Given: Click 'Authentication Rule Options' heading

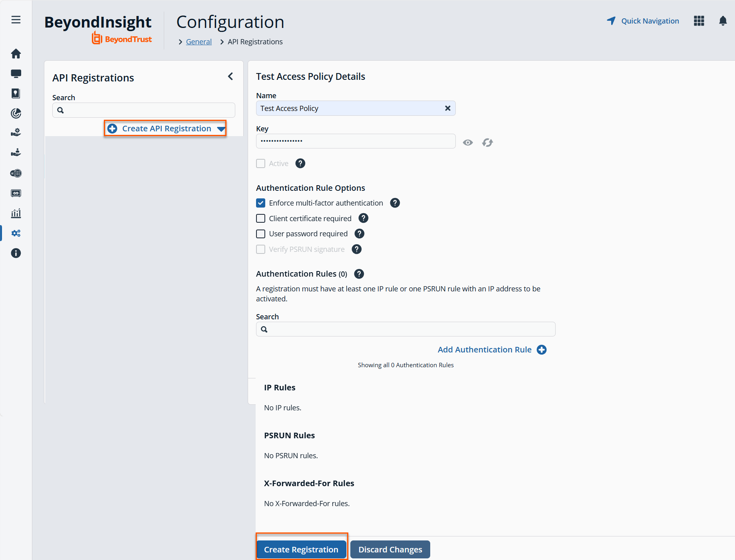Looking at the screenshot, I should [x=310, y=188].
